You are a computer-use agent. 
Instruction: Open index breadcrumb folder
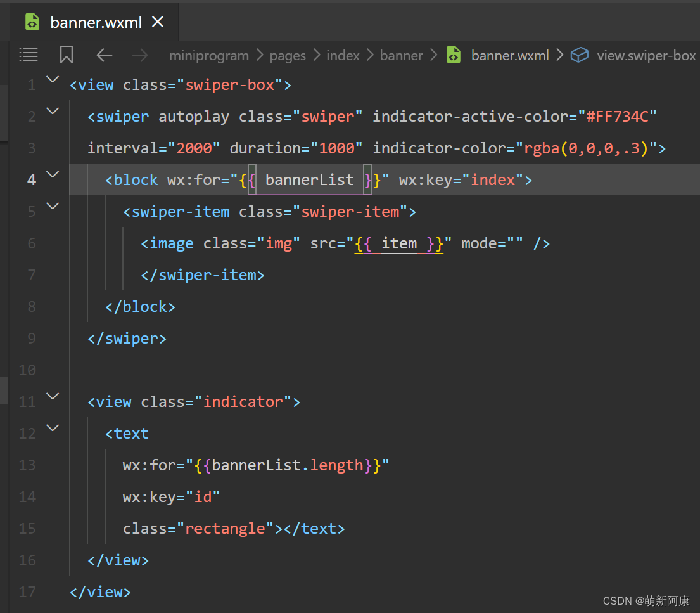pos(343,55)
